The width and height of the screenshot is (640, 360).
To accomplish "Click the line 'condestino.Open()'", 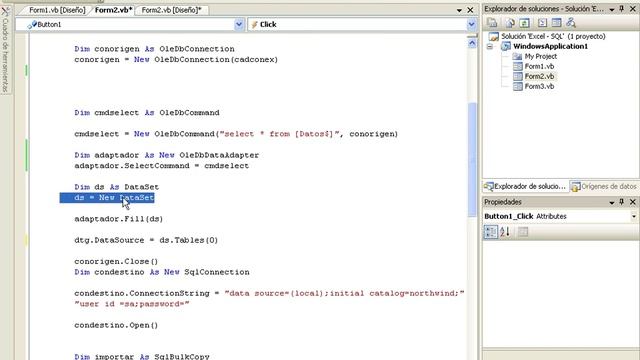I will 116,325.
